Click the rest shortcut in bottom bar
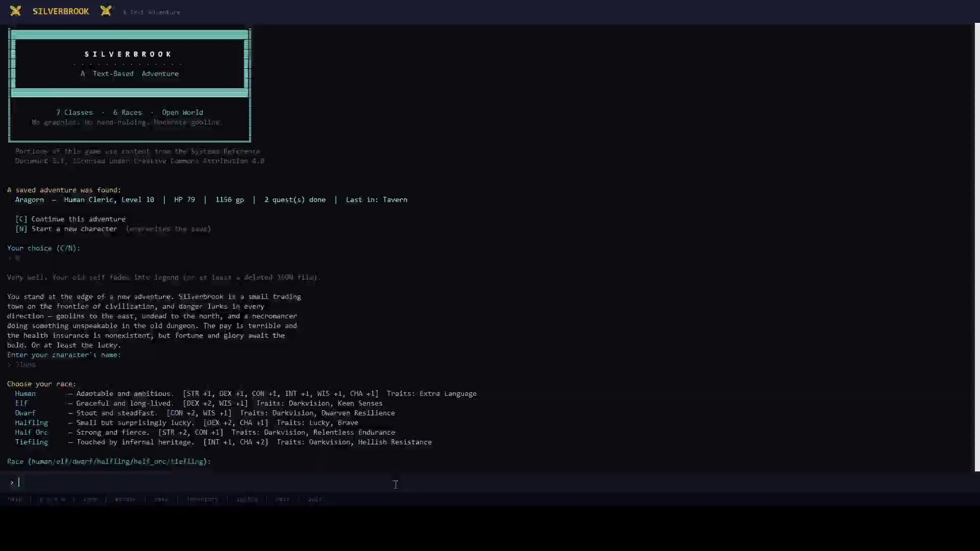 282,499
